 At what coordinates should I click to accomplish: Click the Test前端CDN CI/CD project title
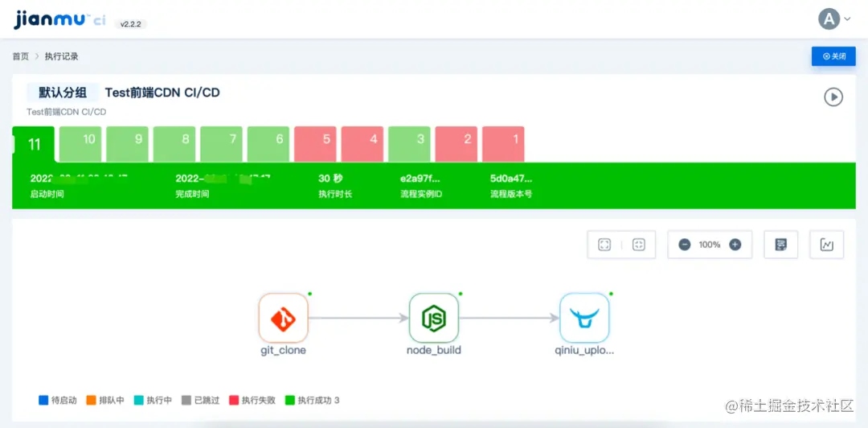pyautogui.click(x=162, y=93)
